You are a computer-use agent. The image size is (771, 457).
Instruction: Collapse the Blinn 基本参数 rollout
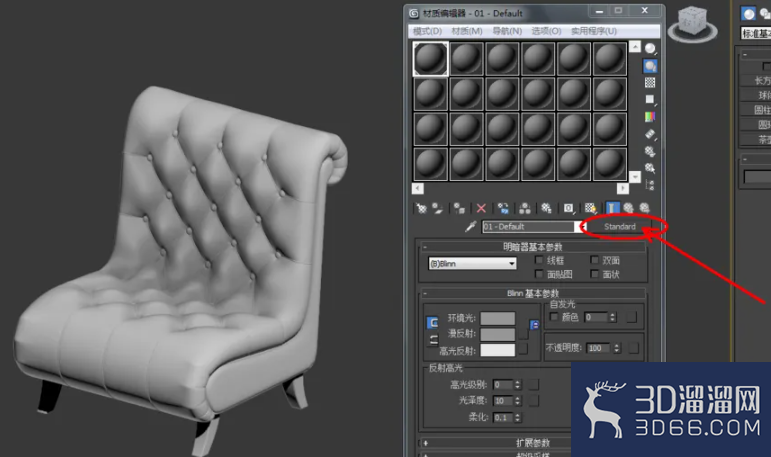point(533,293)
